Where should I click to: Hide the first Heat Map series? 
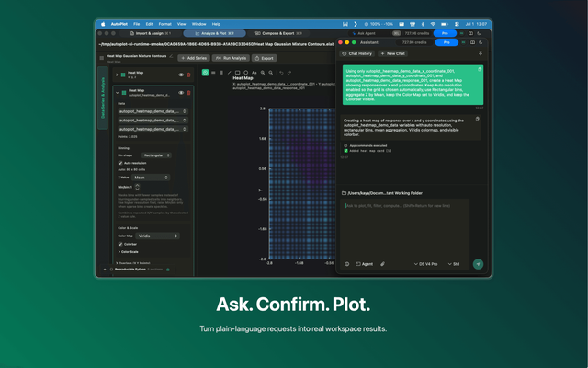click(181, 75)
